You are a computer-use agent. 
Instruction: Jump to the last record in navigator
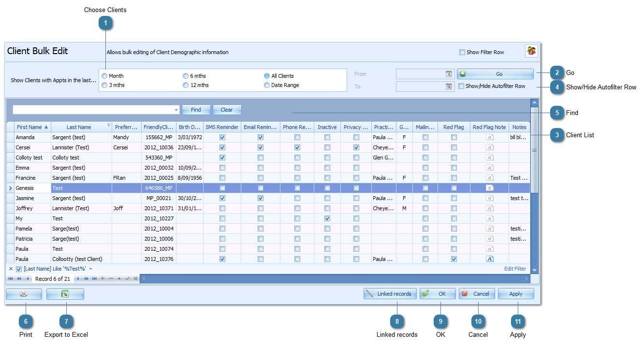[x=95, y=279]
